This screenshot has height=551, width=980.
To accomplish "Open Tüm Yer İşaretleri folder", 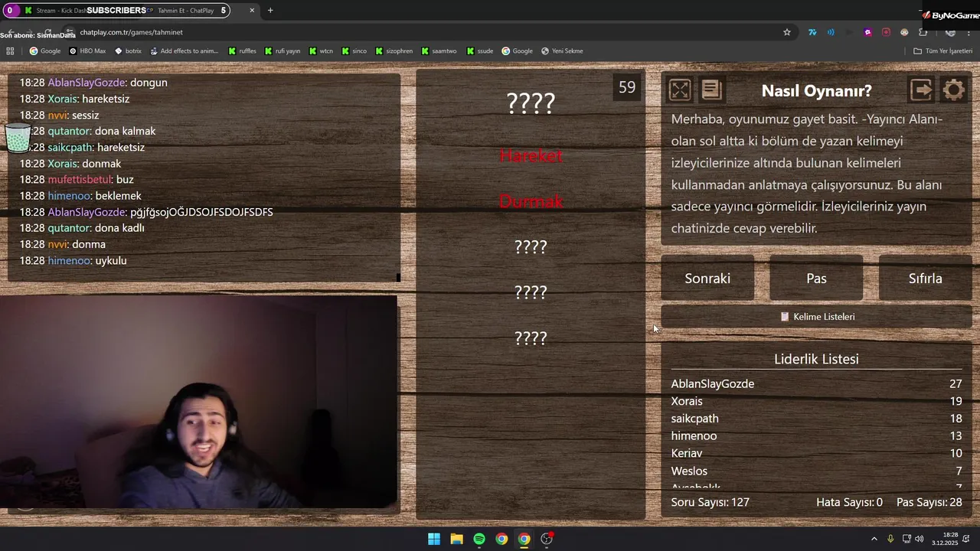I will click(942, 51).
